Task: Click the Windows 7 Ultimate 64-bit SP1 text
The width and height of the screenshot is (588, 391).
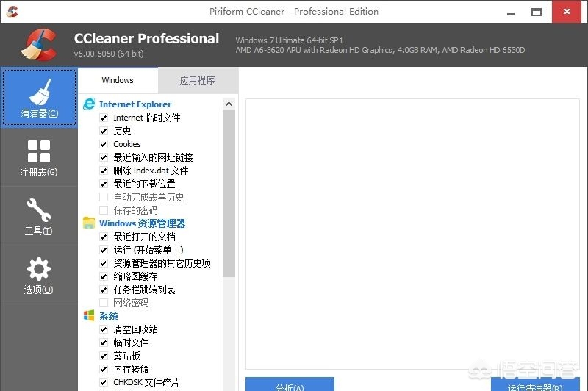Action: pos(289,40)
